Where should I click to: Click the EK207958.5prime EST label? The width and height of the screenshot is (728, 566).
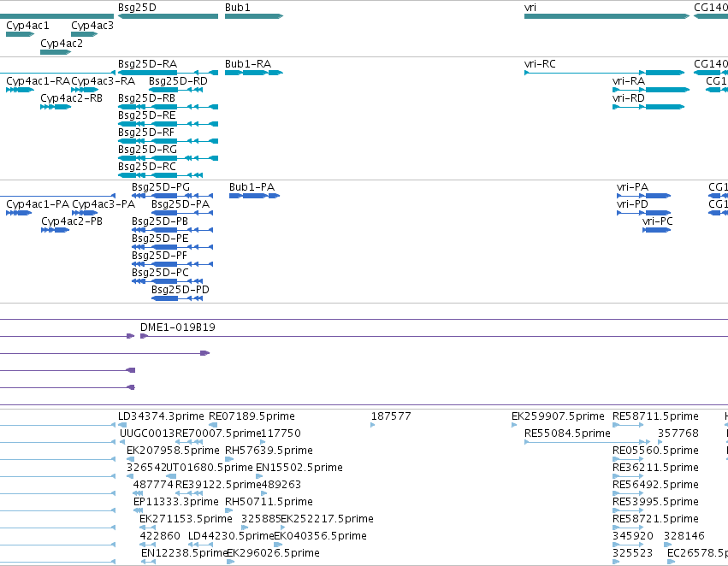(x=173, y=451)
